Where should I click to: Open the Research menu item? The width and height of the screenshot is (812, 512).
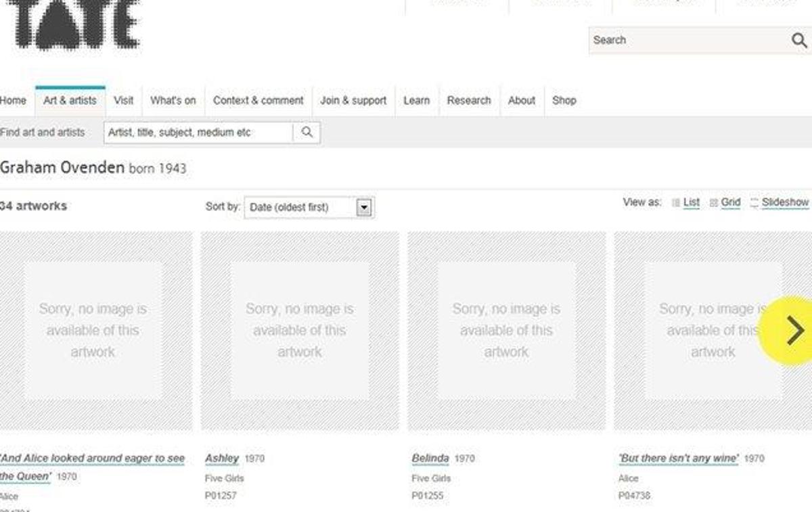click(x=468, y=101)
